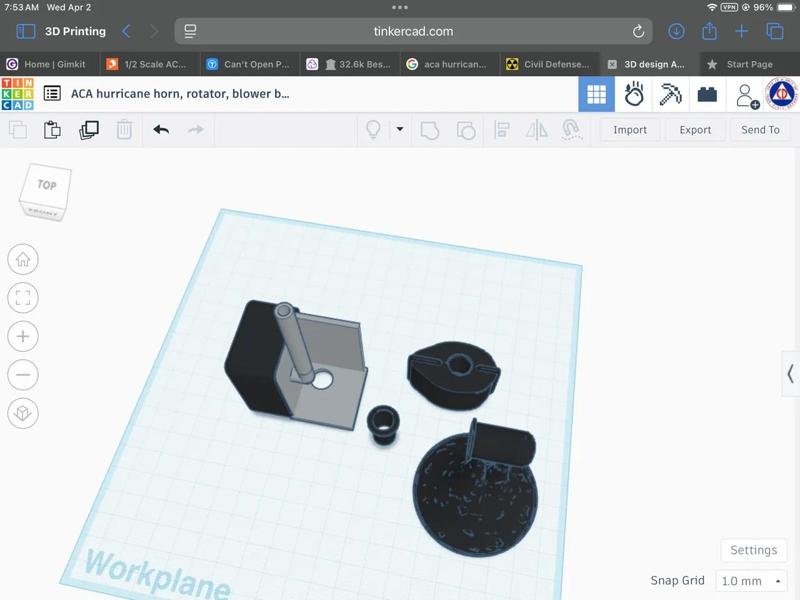Select the gray cylinder pole shape
800x600 pixels.
click(x=296, y=344)
